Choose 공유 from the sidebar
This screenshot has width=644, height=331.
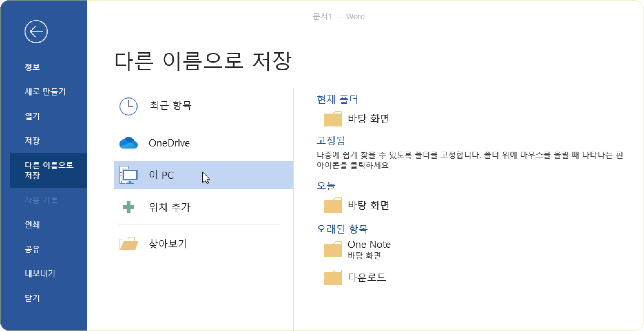32,249
